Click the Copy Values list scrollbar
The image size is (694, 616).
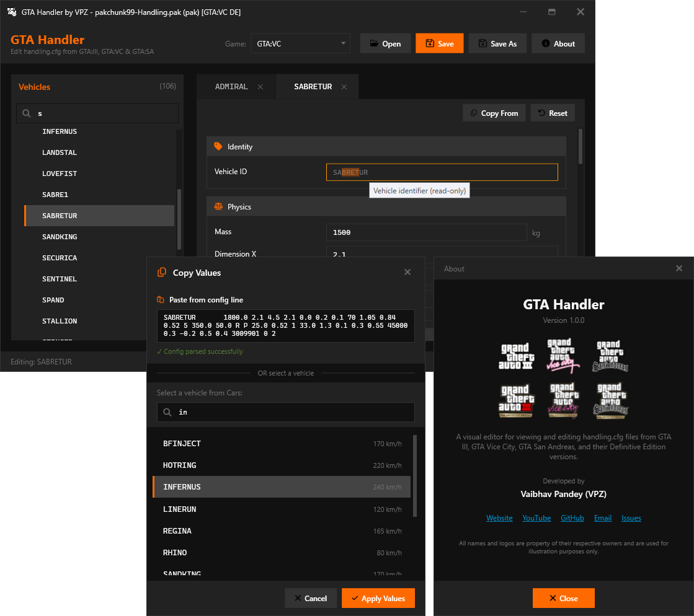click(414, 476)
